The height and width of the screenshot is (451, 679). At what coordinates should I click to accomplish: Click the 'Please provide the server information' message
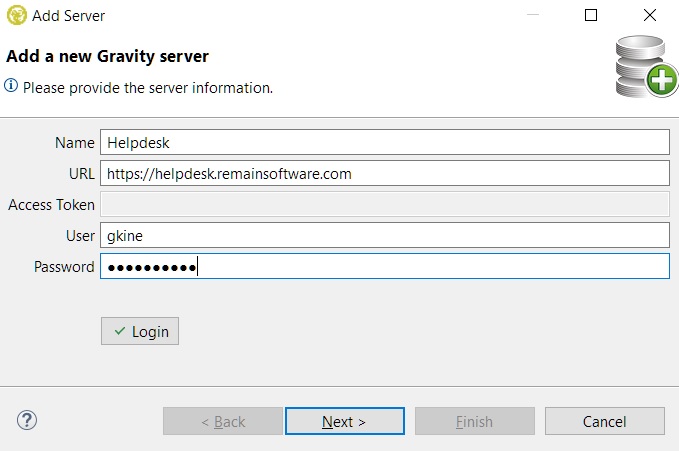(x=148, y=88)
